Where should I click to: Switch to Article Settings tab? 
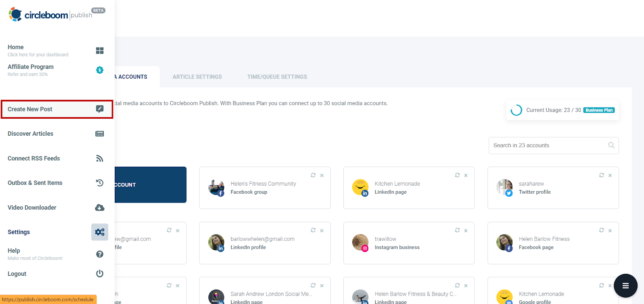197,77
